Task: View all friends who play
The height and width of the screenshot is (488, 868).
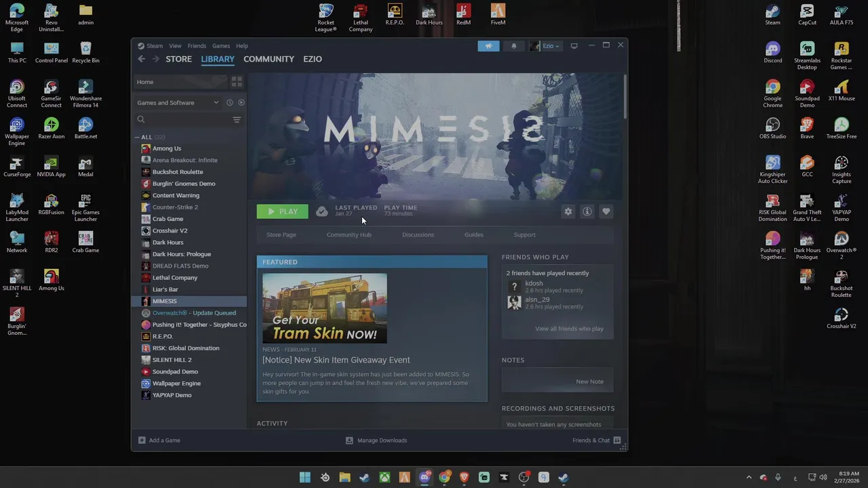Action: pyautogui.click(x=569, y=329)
